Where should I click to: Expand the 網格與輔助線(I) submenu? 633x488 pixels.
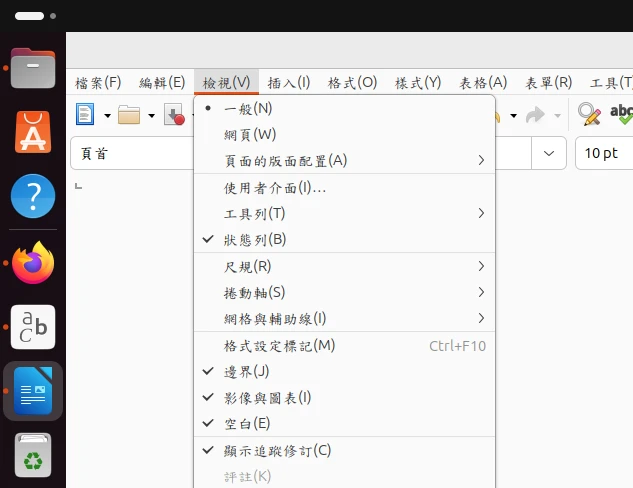click(344, 319)
